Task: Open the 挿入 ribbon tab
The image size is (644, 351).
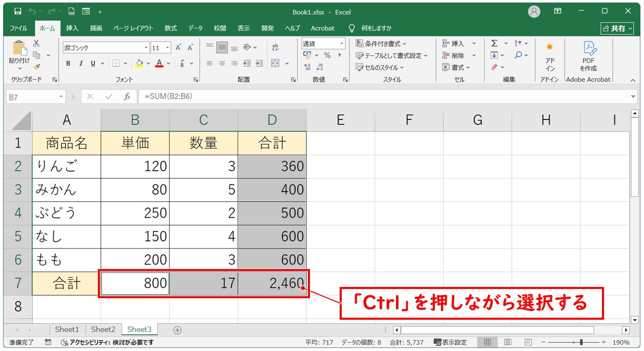Action: [x=72, y=28]
